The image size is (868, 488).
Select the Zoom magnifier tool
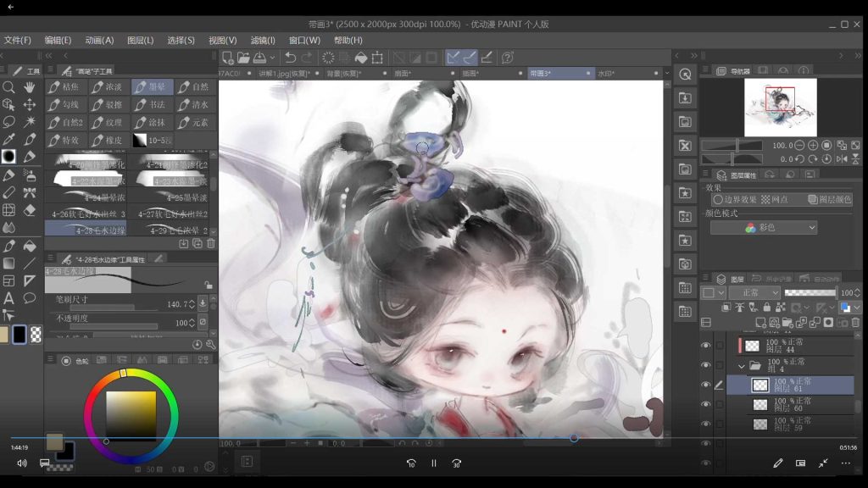8,87
